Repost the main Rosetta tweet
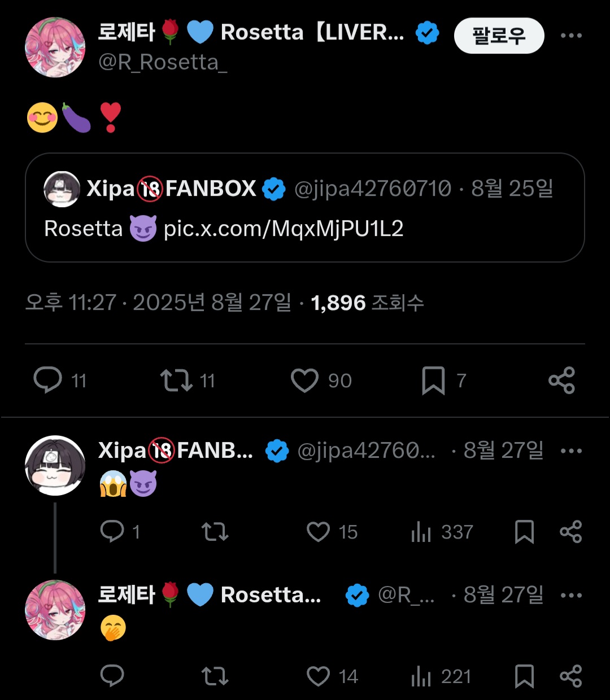 tap(176, 380)
